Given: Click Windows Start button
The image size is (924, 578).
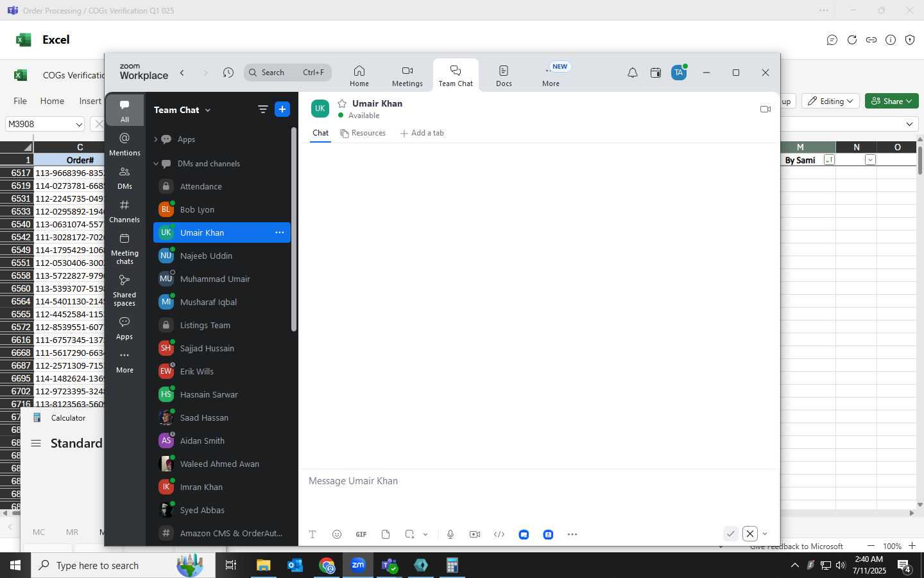Looking at the screenshot, I should point(15,565).
